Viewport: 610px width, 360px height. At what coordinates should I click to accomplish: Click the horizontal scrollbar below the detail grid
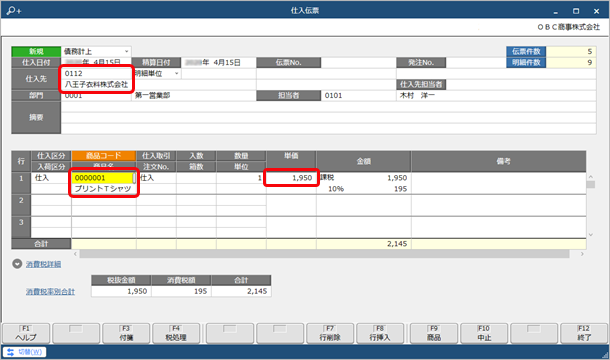324,254
